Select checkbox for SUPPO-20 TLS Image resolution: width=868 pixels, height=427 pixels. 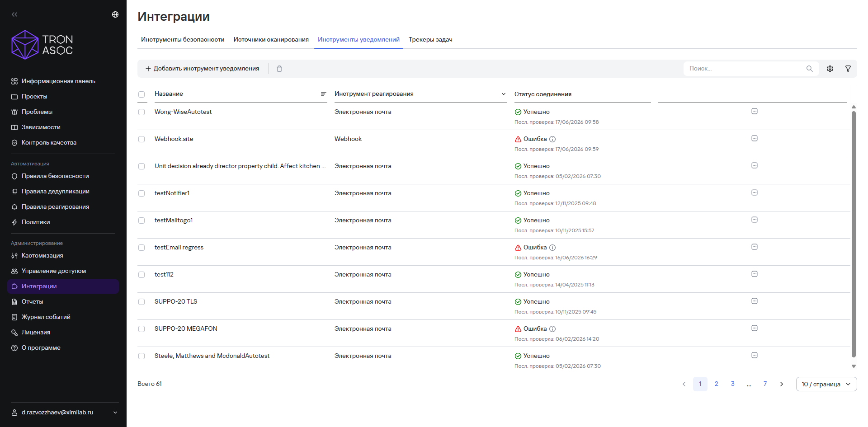[142, 302]
